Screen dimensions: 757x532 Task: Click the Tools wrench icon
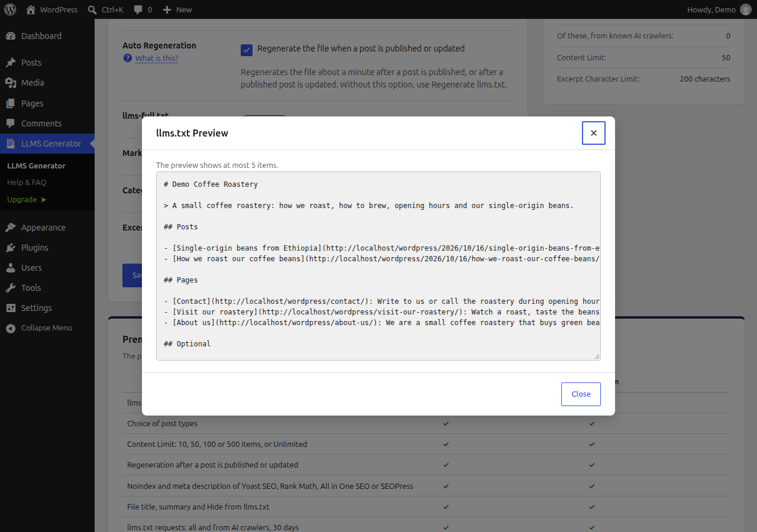(11, 288)
